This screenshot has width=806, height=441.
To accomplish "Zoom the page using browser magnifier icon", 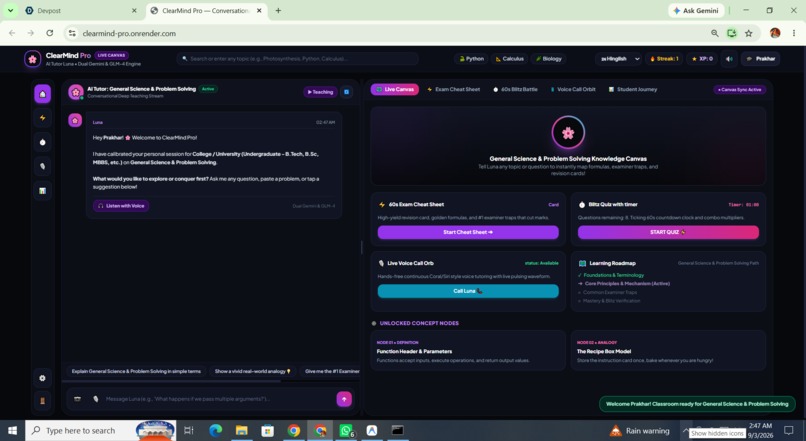I will 715,33.
